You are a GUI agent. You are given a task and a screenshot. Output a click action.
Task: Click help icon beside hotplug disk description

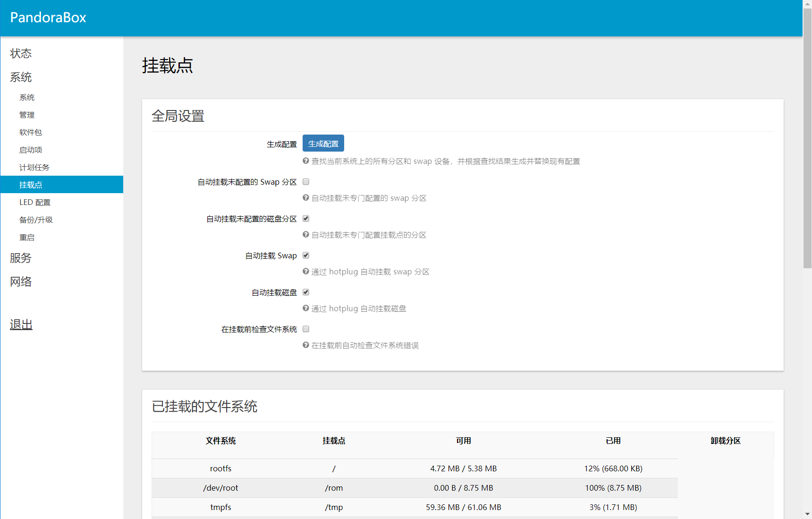306,308
